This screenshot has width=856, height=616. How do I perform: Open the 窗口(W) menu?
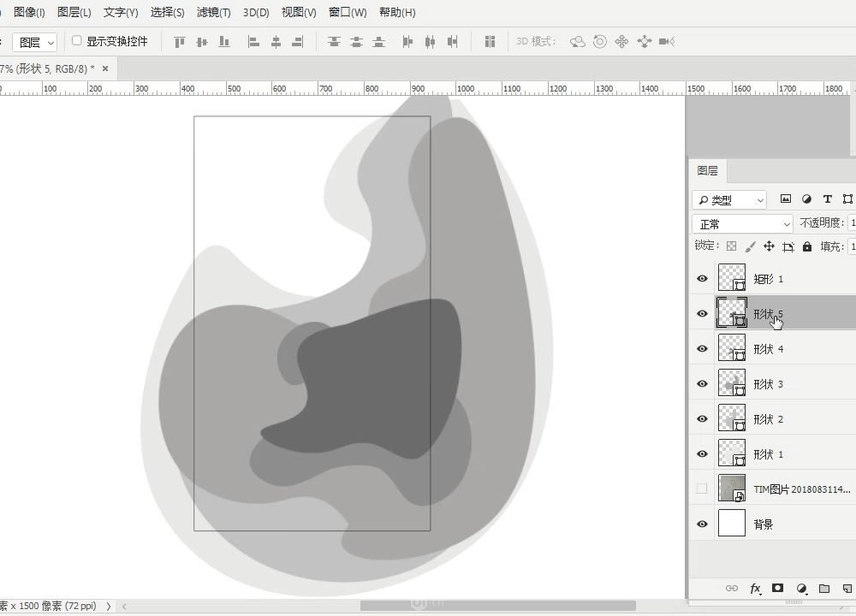(x=348, y=12)
